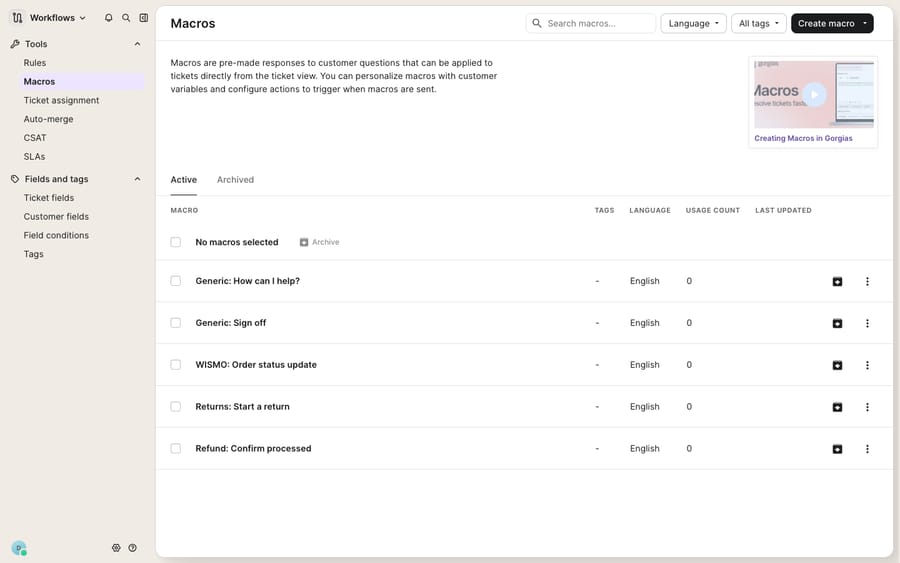Select the Refund: Confirm processed checkbox

point(176,449)
